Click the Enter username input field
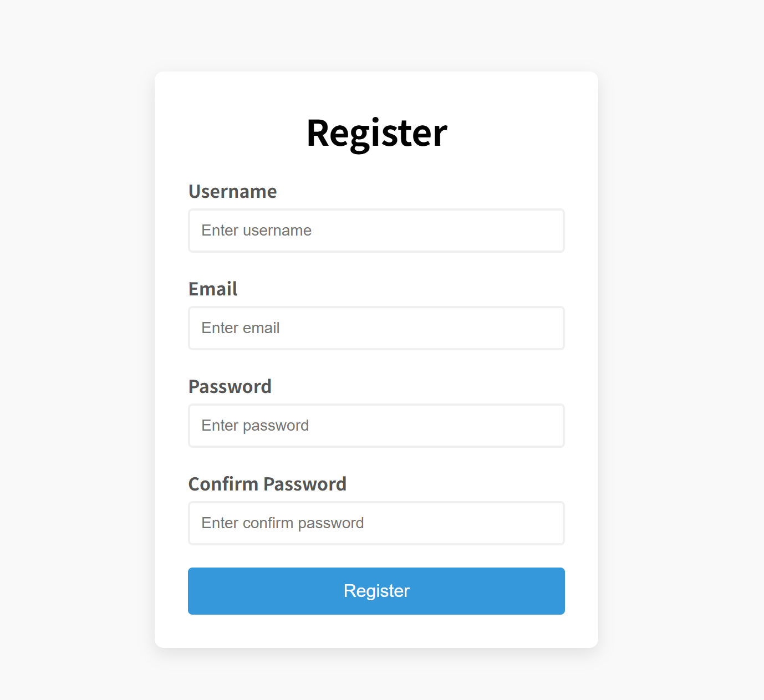Image resolution: width=764 pixels, height=700 pixels. pyautogui.click(x=376, y=231)
